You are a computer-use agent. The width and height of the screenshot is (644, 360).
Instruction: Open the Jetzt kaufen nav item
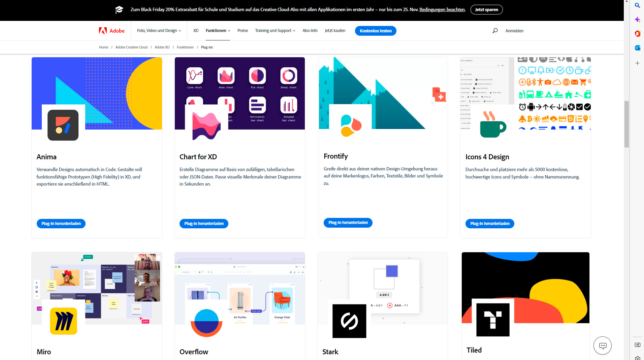335,31
